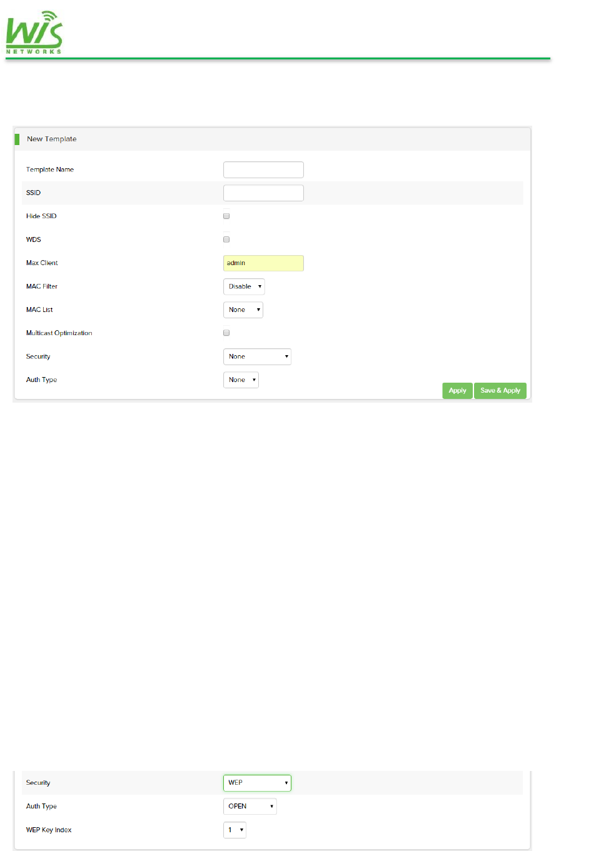Click the Template Name label
The image size is (616, 851).
[x=50, y=169]
